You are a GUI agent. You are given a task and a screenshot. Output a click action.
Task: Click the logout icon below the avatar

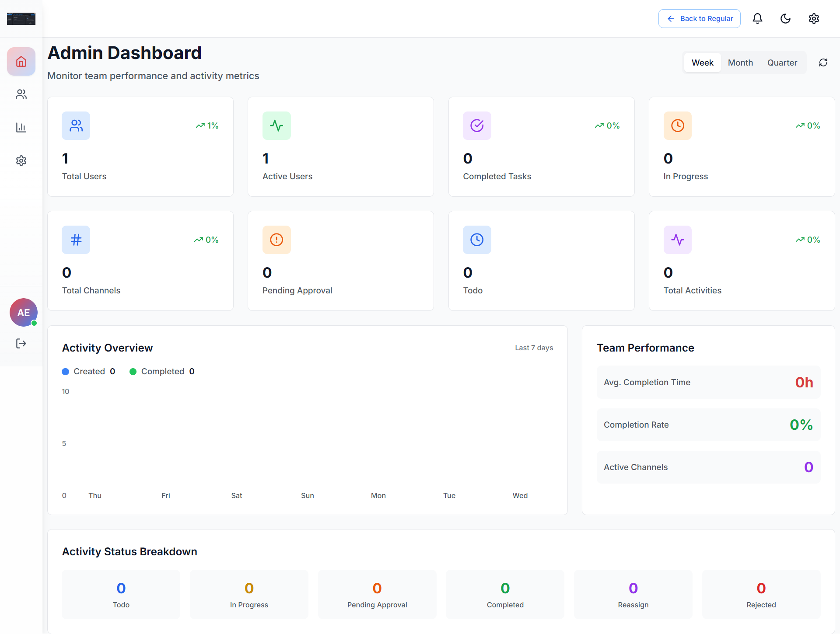click(x=21, y=343)
